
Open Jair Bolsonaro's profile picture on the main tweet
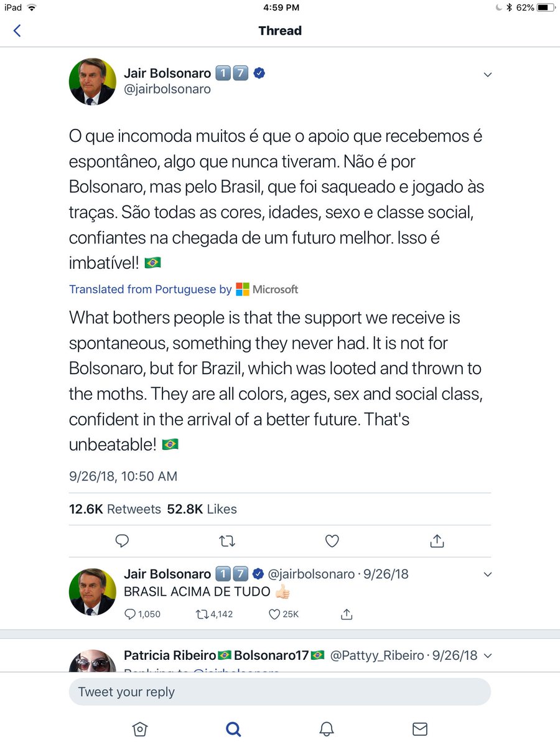pyautogui.click(x=92, y=82)
